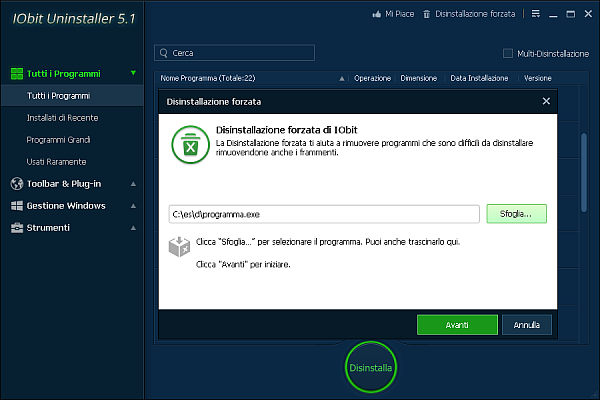The image size is (600, 400).
Task: Close the Disinstallazione forzata dialog
Action: pos(546,101)
